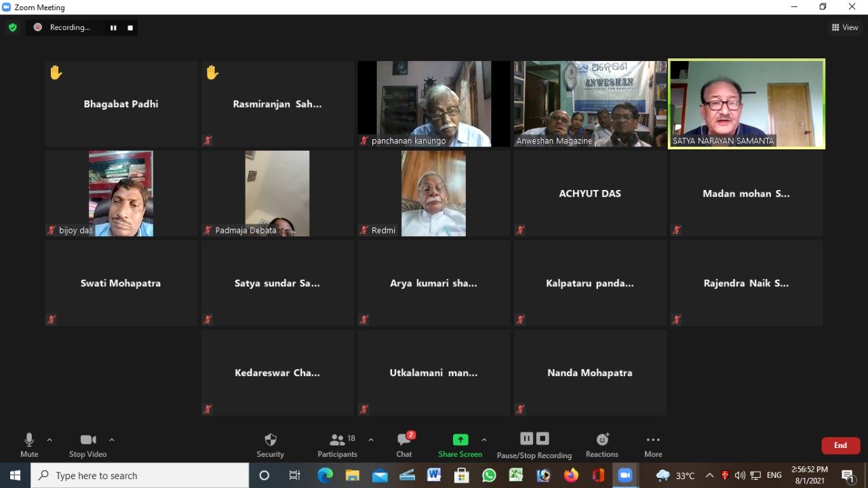
Task: Expand share screen options arrow
Action: 484,440
